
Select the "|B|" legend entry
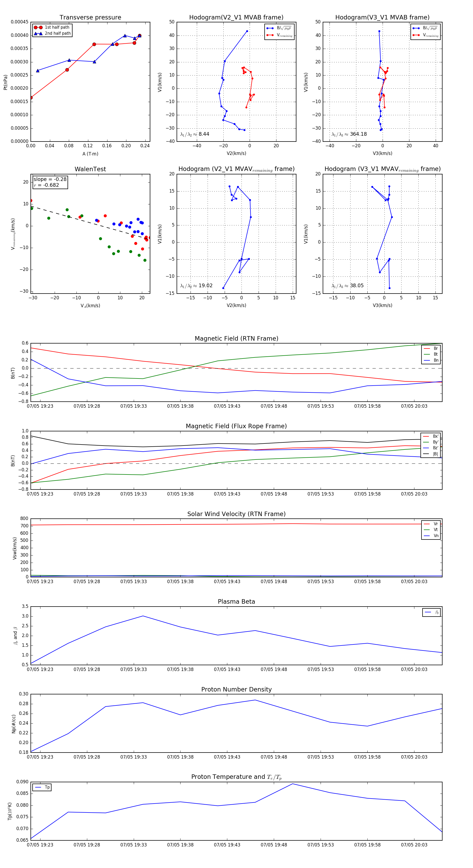tap(431, 454)
